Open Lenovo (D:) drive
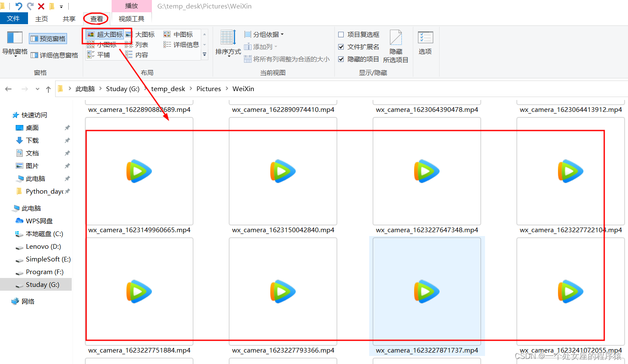Image resolution: width=628 pixels, height=364 pixels. coord(38,246)
